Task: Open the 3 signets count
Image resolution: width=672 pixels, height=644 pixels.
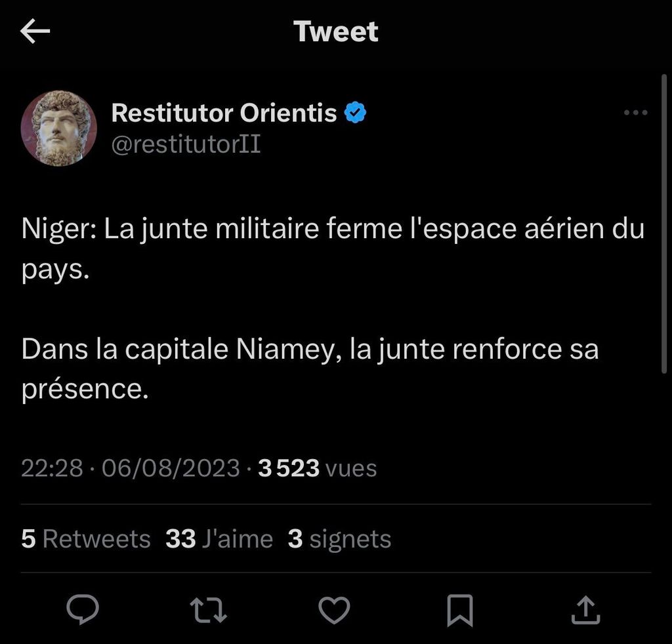Action: 339,539
